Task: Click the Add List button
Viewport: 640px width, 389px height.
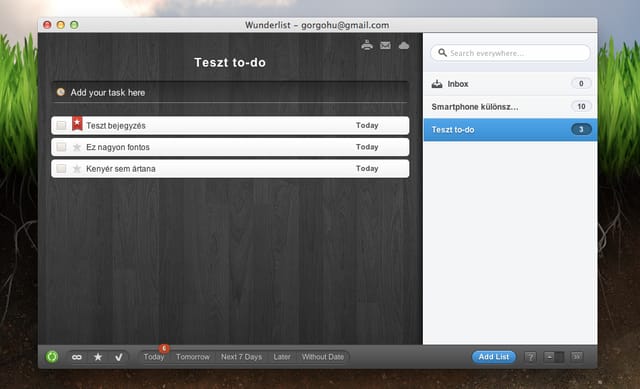Action: 494,357
